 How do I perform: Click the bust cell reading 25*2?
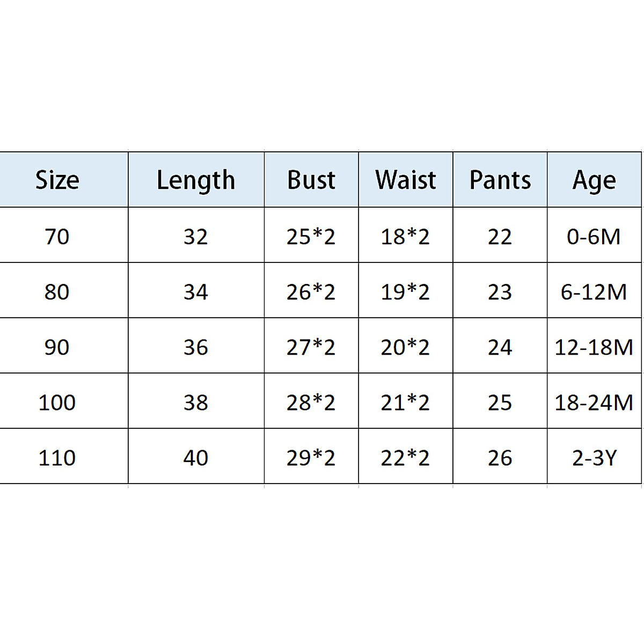click(311, 236)
